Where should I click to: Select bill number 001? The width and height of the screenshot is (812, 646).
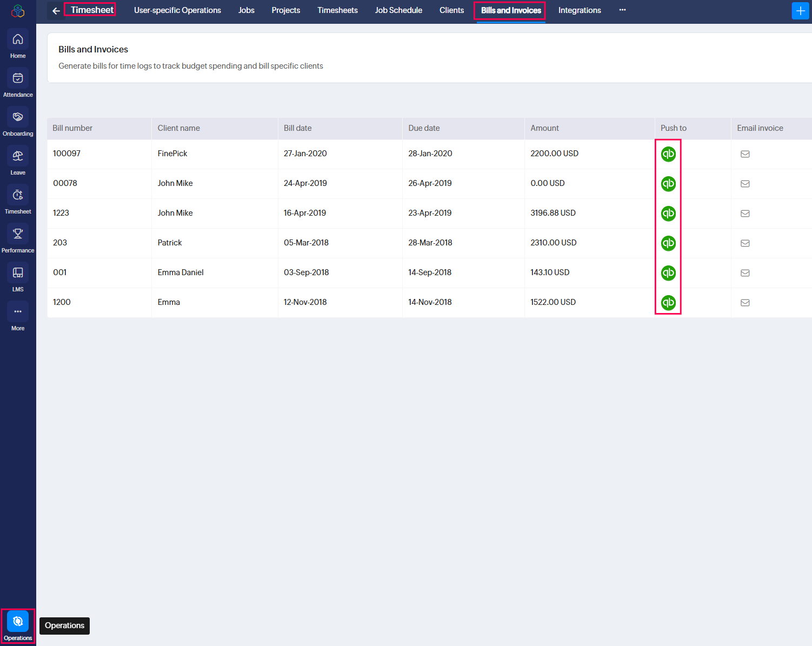(60, 272)
